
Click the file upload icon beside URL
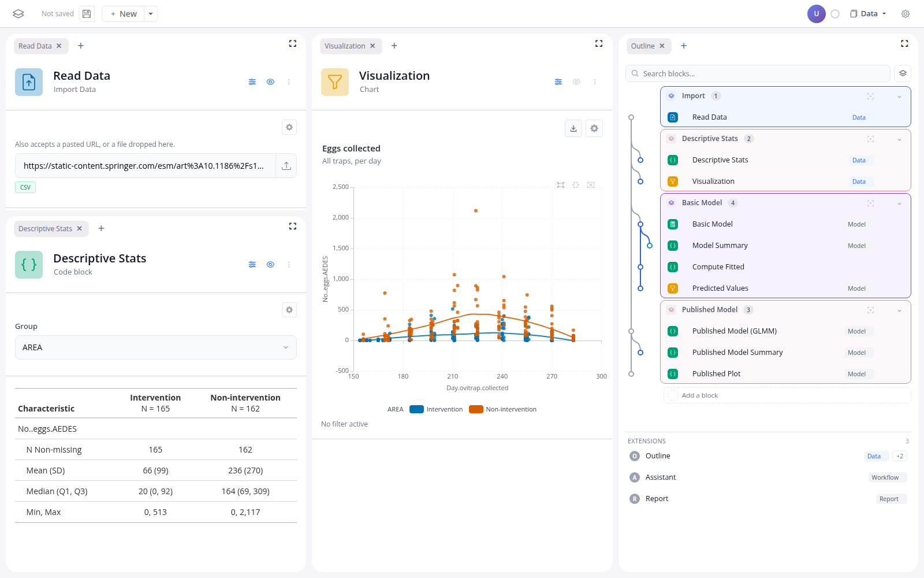(286, 166)
